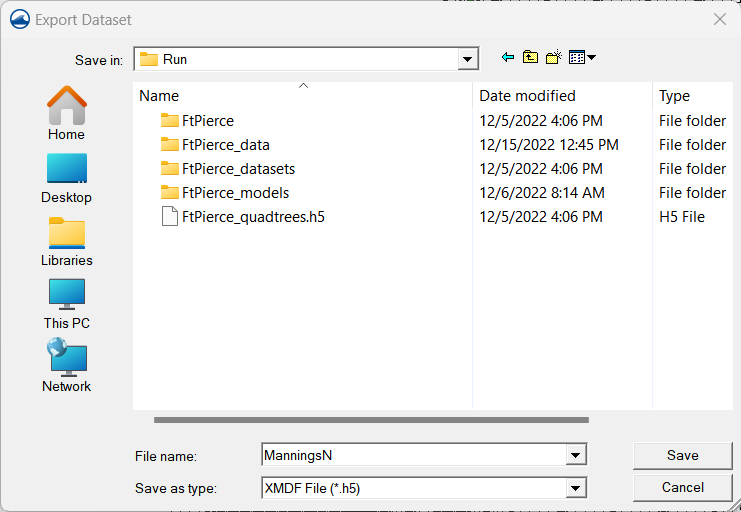
Task: Navigate up one folder level icon
Action: point(530,57)
